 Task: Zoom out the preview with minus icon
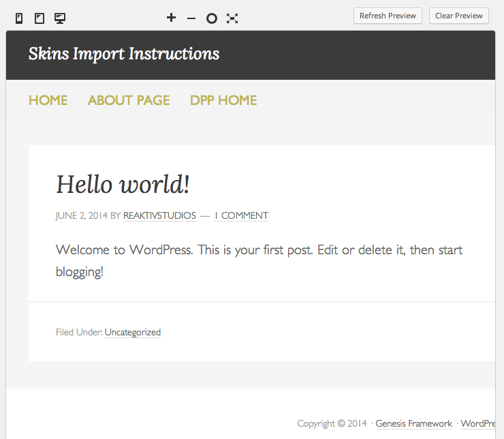coord(191,18)
